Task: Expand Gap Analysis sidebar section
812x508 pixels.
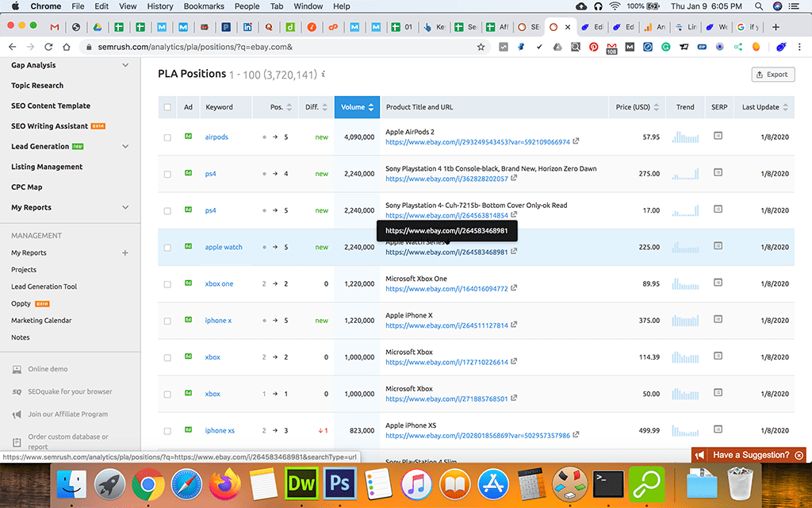Action: point(124,65)
